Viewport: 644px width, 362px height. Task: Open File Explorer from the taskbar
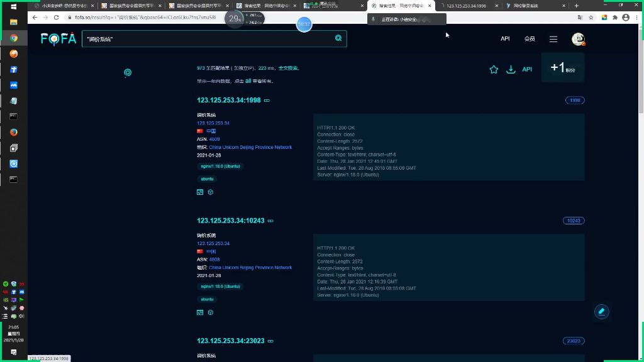[14, 22]
